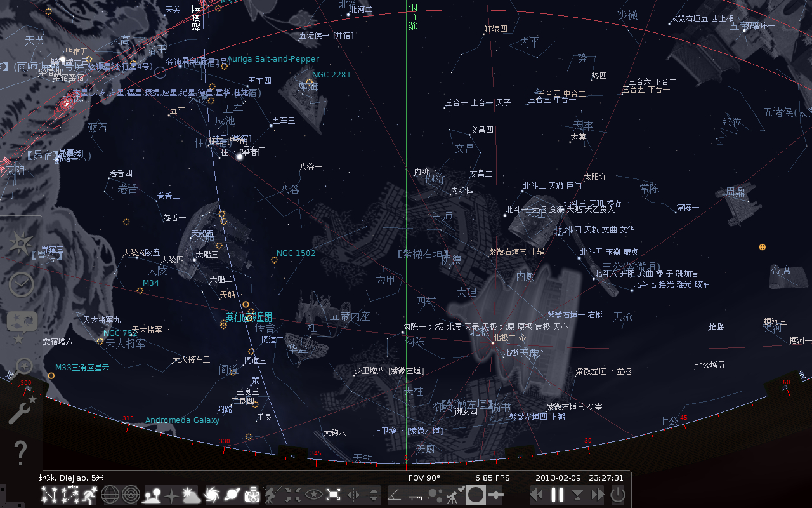Image resolution: width=812 pixels, height=508 pixels.
Task: Open the Location window compass icon
Action: click(21, 243)
